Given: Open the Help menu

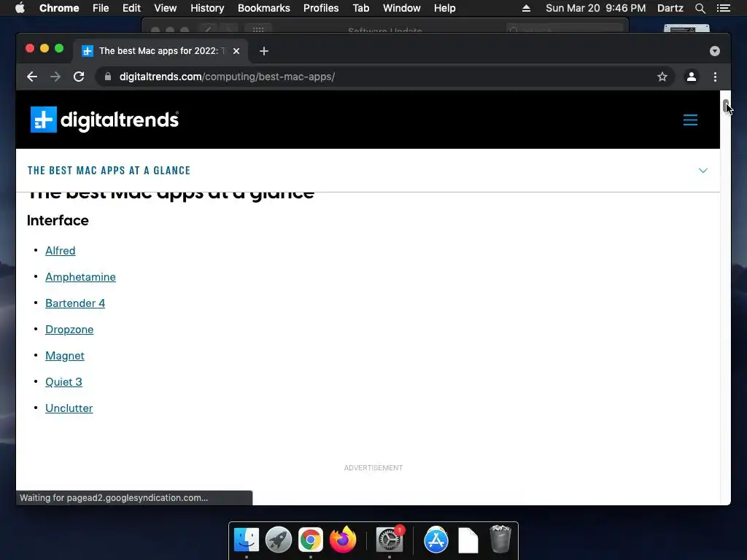Looking at the screenshot, I should 444,8.
